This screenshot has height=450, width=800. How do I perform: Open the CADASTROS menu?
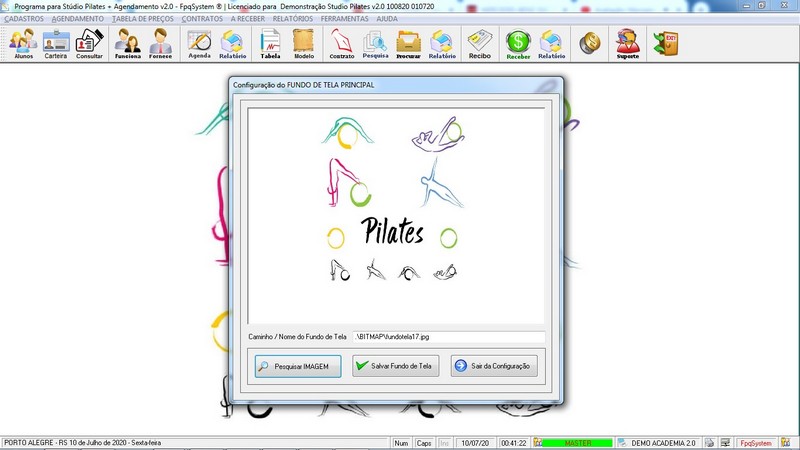tap(24, 18)
